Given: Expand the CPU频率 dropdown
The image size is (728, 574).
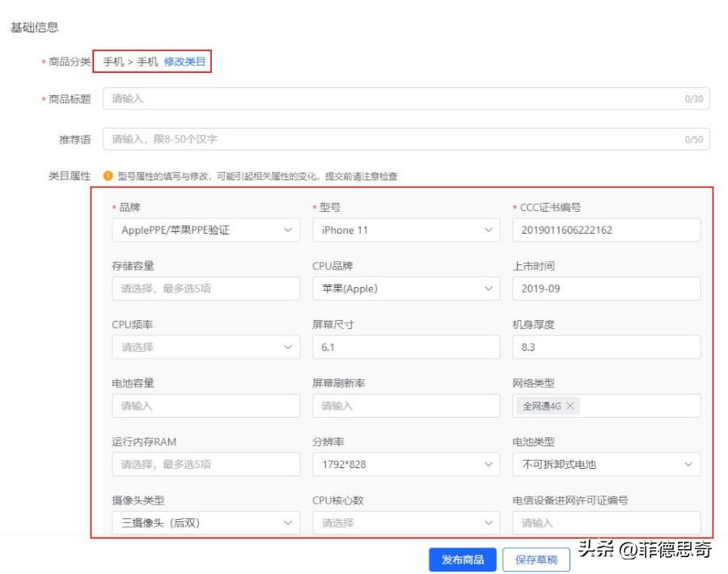Looking at the screenshot, I should (x=205, y=347).
